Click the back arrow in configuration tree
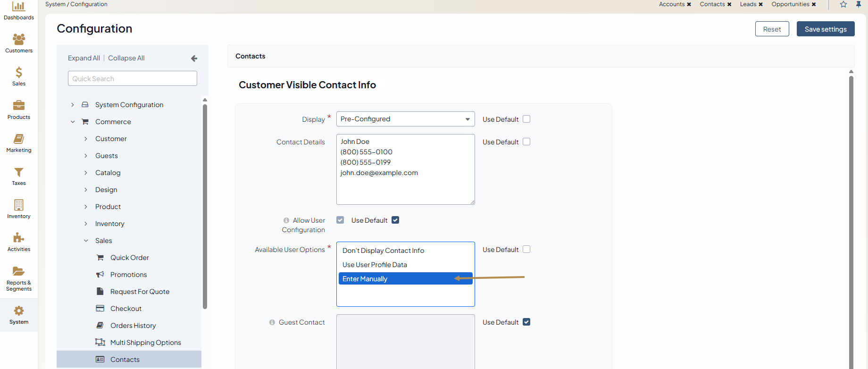 pyautogui.click(x=194, y=59)
